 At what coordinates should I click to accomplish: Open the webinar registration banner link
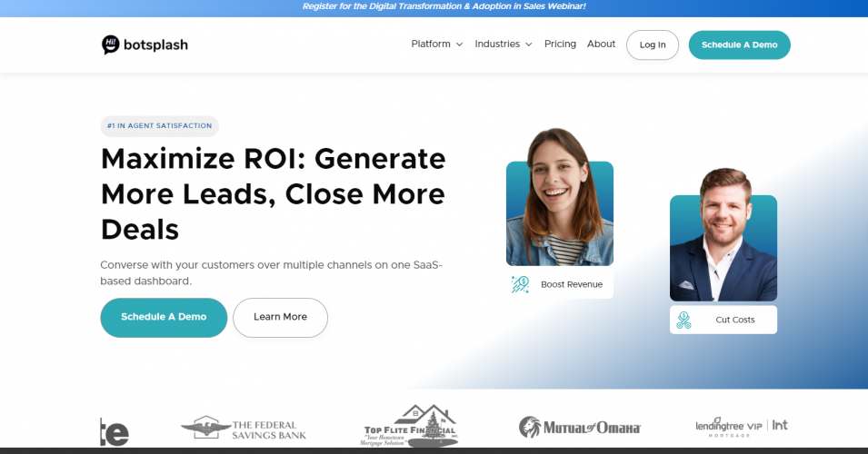coord(444,6)
